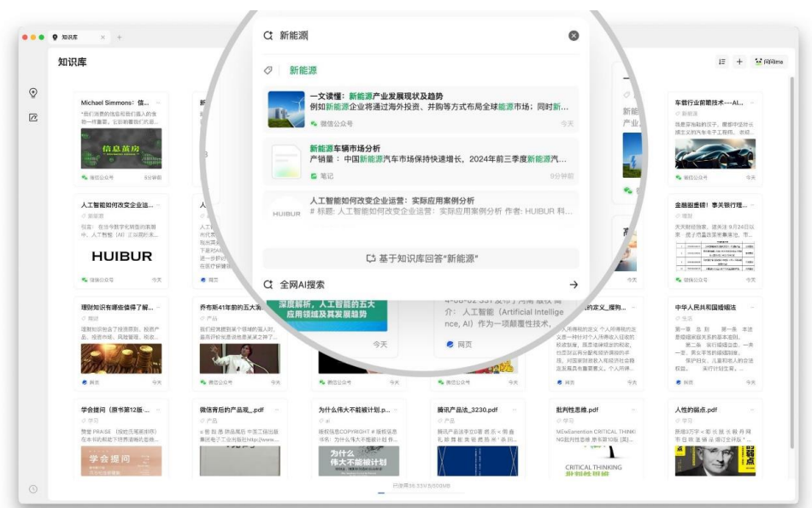Click 基于知识库回答"新能源" button

(x=421, y=258)
